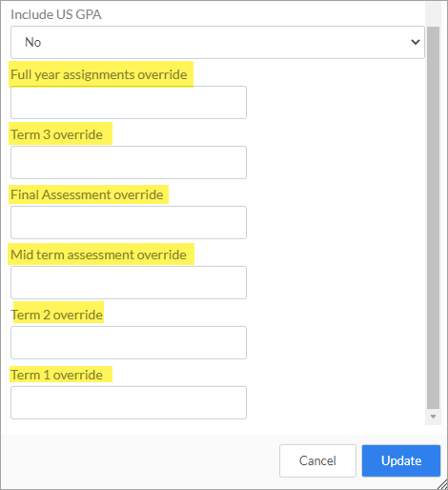Activate the Term 1 override text field

pyautogui.click(x=129, y=402)
